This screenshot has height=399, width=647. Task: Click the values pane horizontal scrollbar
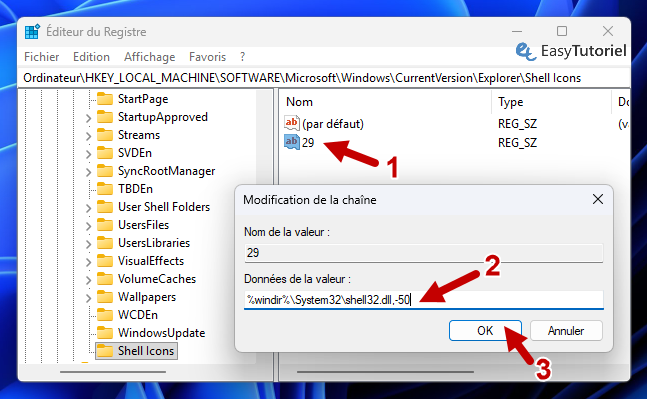point(385,372)
